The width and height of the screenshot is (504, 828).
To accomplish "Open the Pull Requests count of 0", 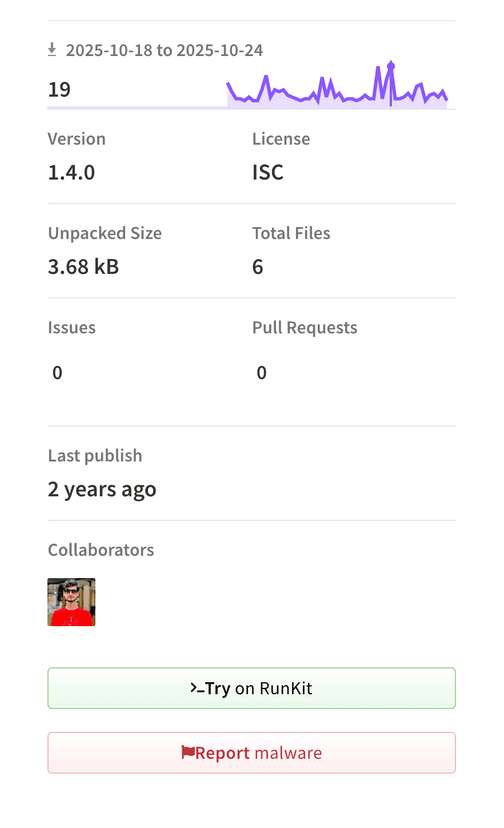I will 262,373.
